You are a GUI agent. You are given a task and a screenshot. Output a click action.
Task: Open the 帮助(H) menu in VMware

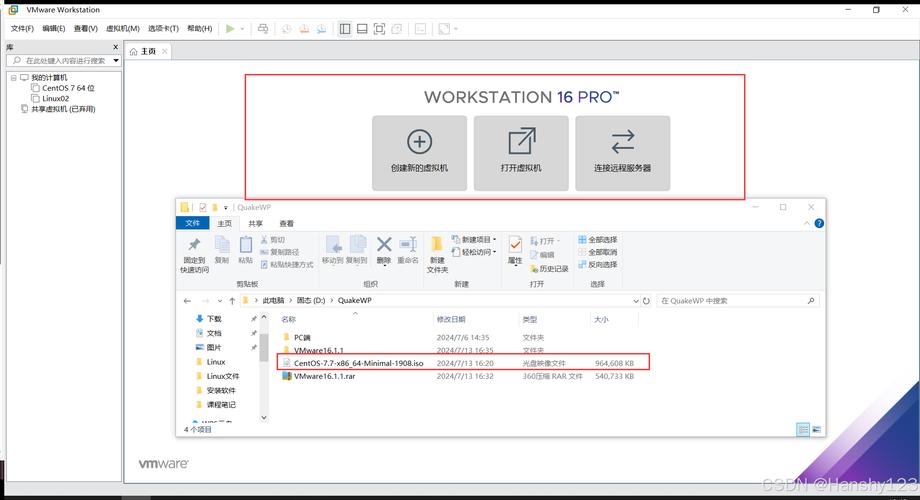click(x=199, y=28)
